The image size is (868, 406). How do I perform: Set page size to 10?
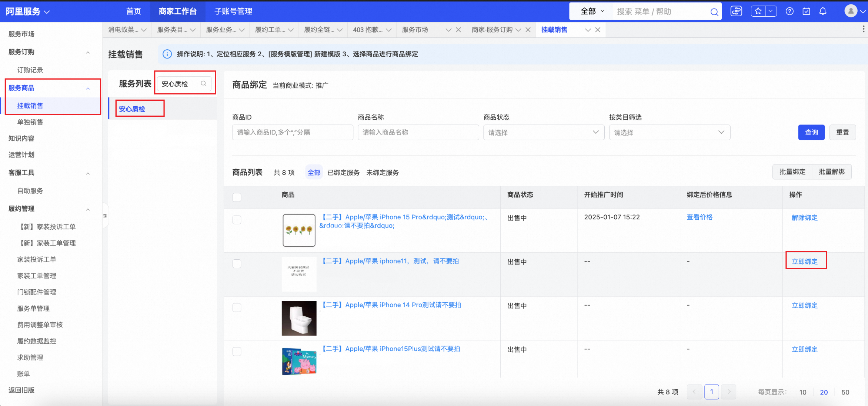[x=802, y=392]
